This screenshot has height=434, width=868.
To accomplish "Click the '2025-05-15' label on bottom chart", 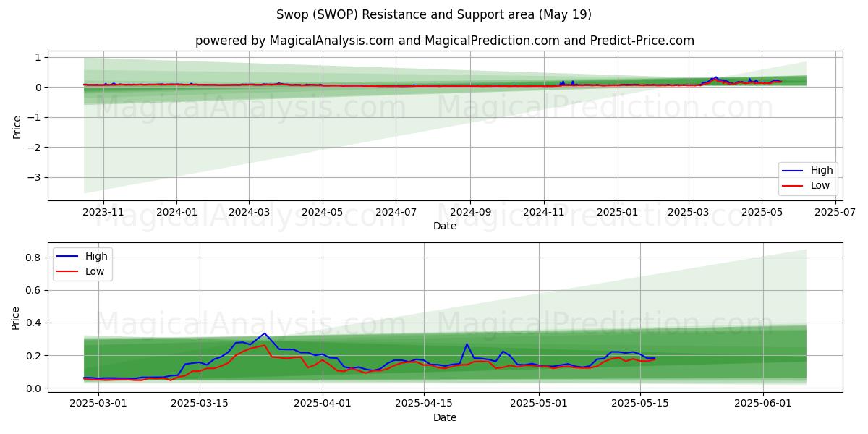I will coord(640,404).
